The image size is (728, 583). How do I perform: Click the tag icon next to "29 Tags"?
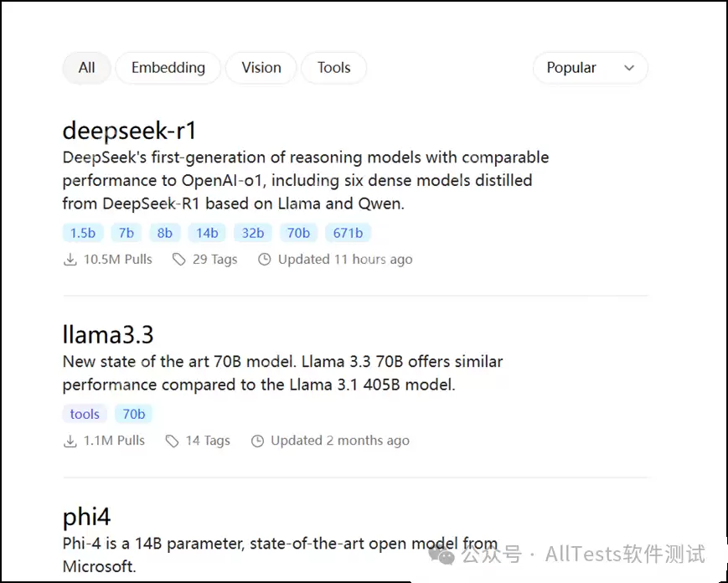tap(178, 260)
